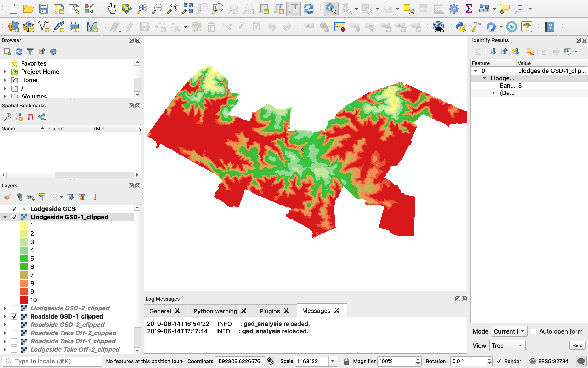This screenshot has width=588, height=368.
Task: Filter the Layers legend
Action: point(42,197)
